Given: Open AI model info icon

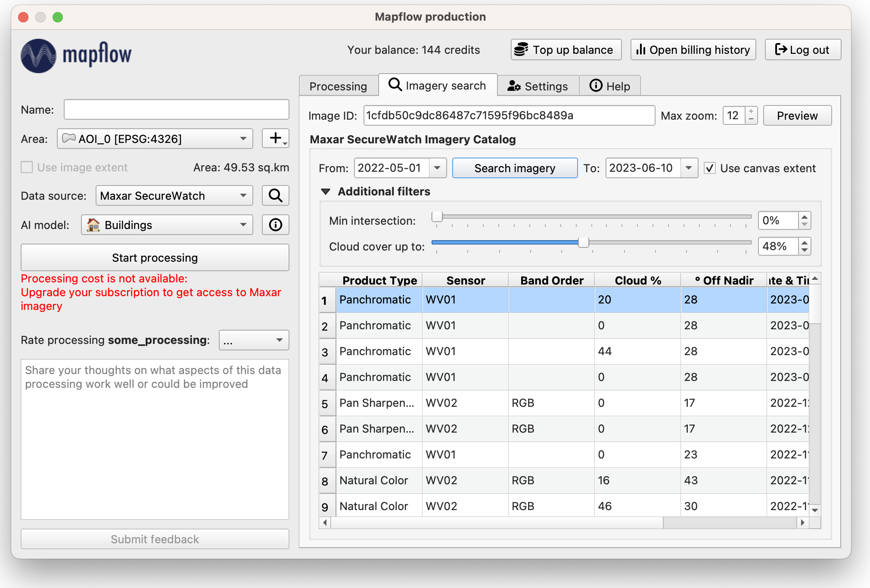Looking at the screenshot, I should pyautogui.click(x=275, y=225).
